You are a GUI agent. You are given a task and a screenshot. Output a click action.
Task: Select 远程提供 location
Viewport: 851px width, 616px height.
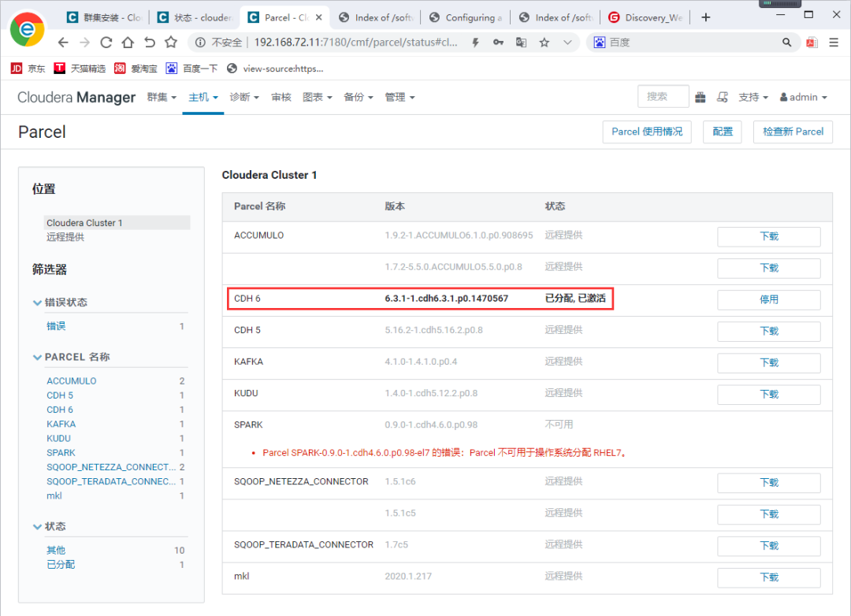point(65,237)
